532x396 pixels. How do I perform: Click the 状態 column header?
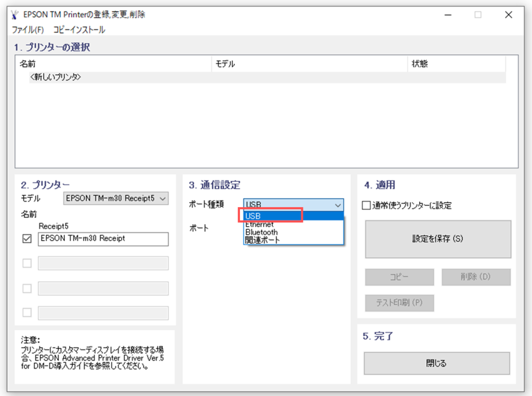pos(457,64)
